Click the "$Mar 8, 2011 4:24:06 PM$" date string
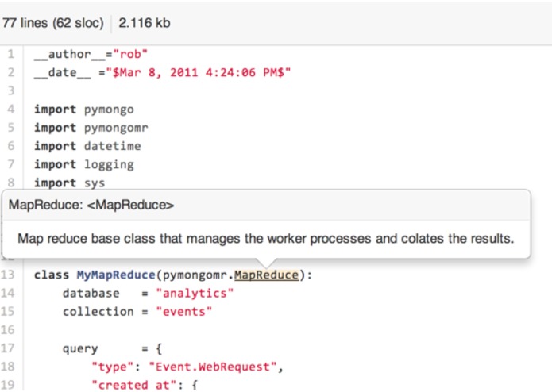552x392 pixels. click(x=199, y=73)
